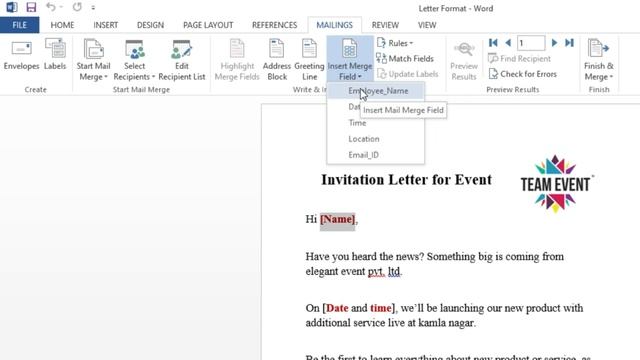The width and height of the screenshot is (640, 360).
Task: Go to the first record
Action: [x=493, y=43]
